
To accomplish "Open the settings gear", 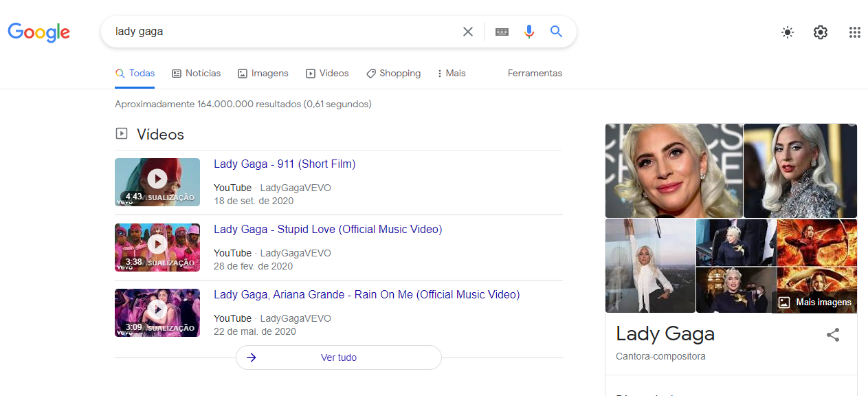I will coord(821,32).
